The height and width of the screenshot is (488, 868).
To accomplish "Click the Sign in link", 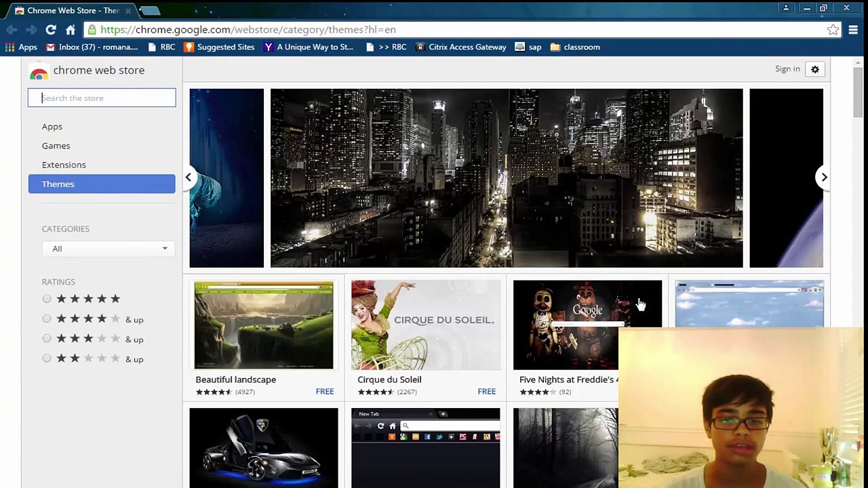I will coord(787,69).
